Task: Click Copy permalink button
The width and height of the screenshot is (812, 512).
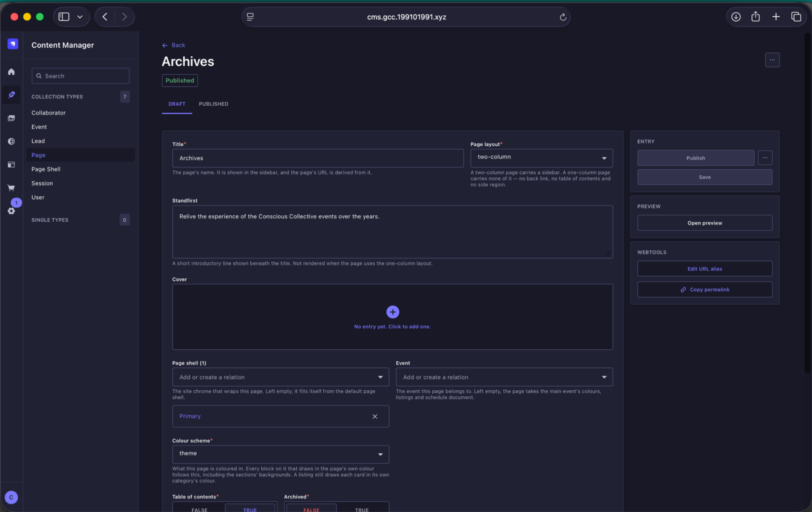Action: [x=705, y=290]
